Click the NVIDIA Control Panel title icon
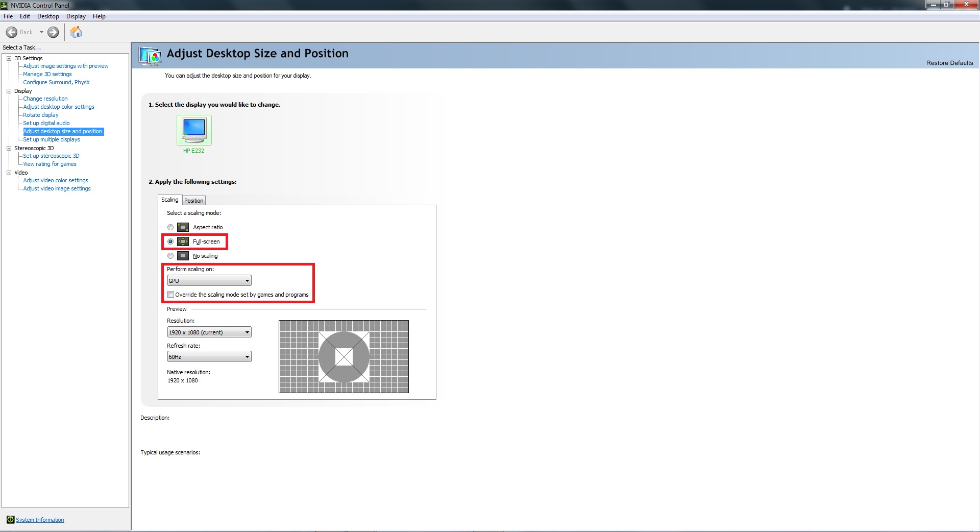980x532 pixels. [x=5, y=5]
